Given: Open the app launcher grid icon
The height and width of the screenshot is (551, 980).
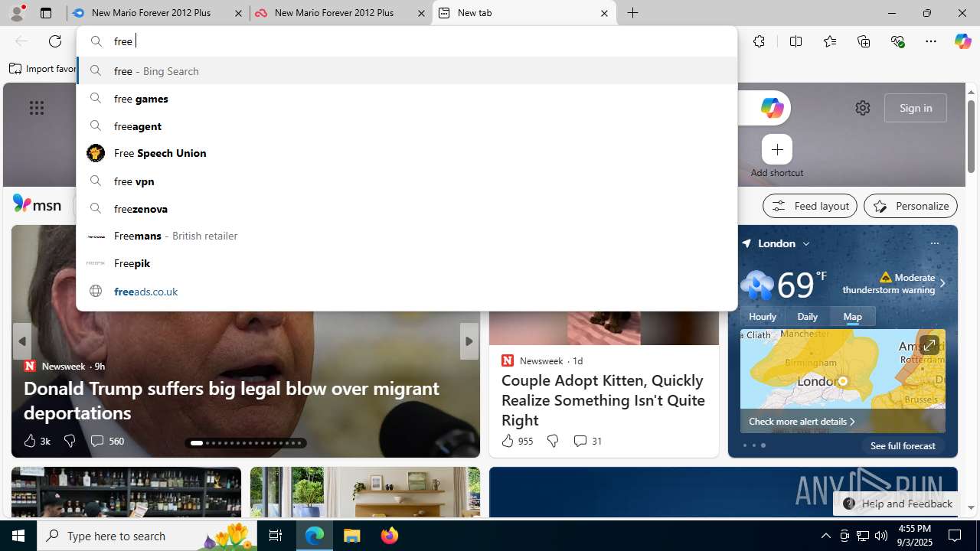Looking at the screenshot, I should (37, 108).
